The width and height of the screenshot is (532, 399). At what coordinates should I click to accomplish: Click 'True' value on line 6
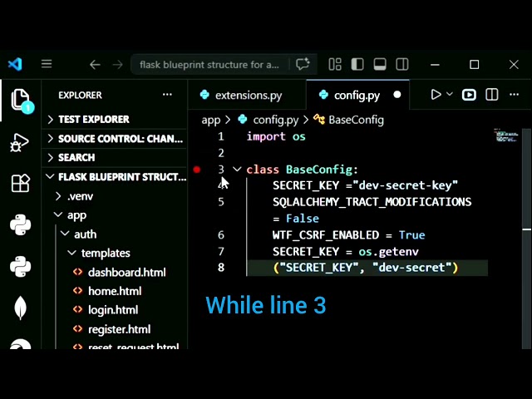point(412,234)
